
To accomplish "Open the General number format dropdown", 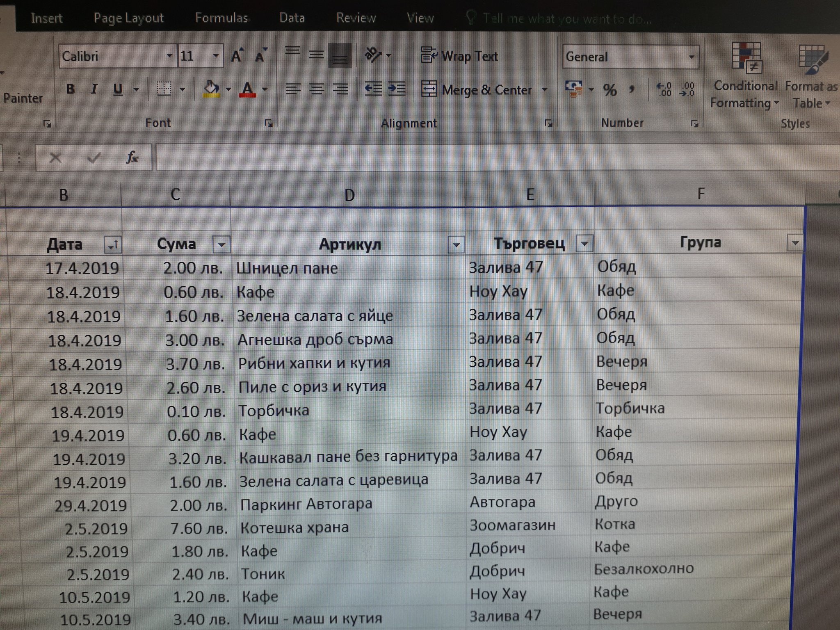I will [692, 57].
